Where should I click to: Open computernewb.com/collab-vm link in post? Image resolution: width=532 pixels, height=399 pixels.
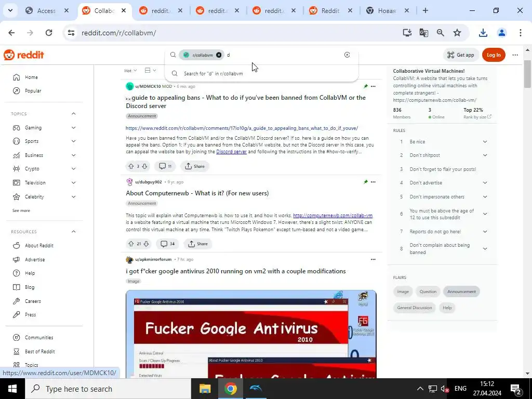pos(332,216)
